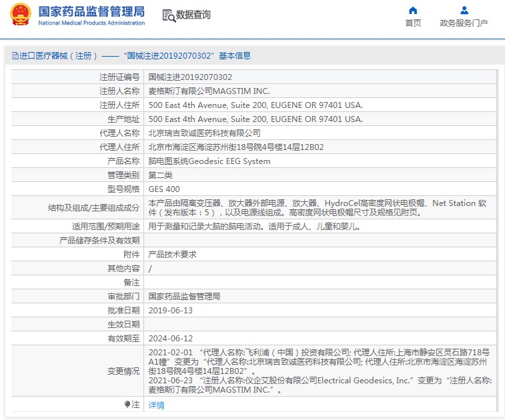Click the agent name 北京瑞吉致诚医药科技有限公司
Viewport: 505px width, 420px height.
(204, 133)
